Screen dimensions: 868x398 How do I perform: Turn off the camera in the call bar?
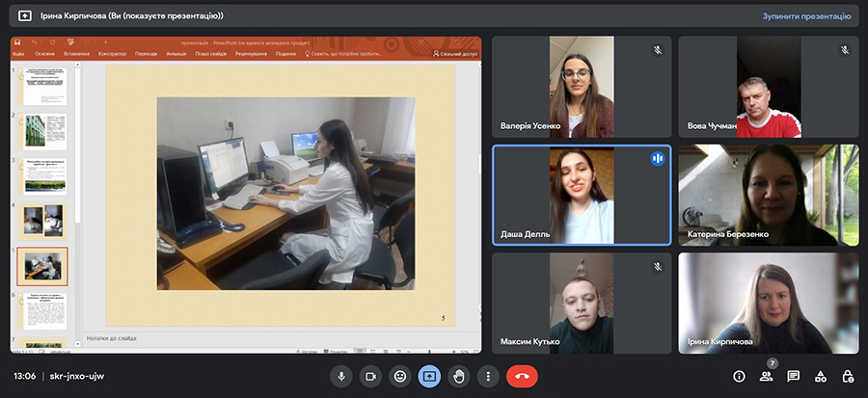point(371,377)
